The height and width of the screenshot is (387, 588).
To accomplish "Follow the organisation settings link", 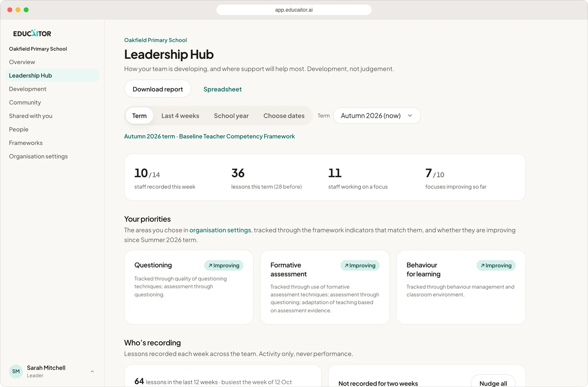I will click(x=220, y=230).
